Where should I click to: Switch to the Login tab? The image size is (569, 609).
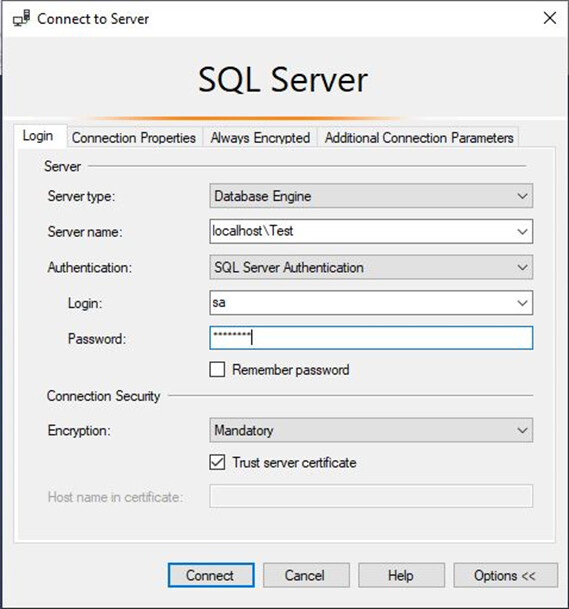(40, 136)
